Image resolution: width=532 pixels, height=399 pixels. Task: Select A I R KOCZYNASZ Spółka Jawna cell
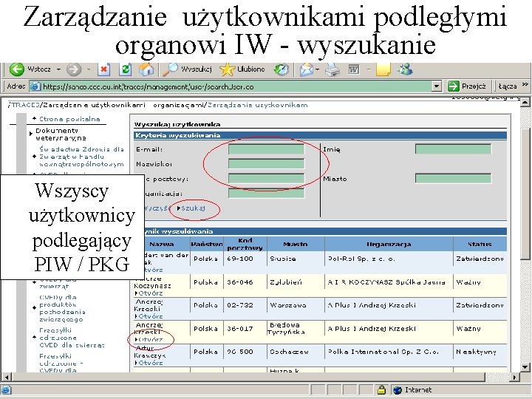386,282
